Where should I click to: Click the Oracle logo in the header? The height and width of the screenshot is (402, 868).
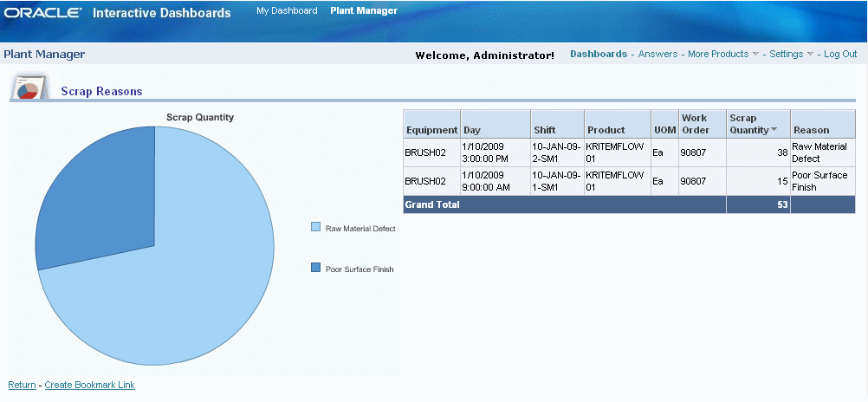coord(43,13)
